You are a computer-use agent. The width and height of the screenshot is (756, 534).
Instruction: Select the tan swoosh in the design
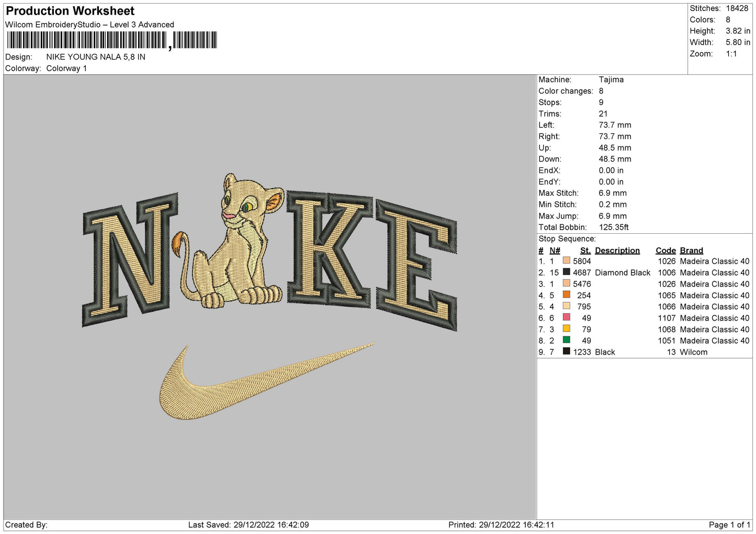click(266, 381)
